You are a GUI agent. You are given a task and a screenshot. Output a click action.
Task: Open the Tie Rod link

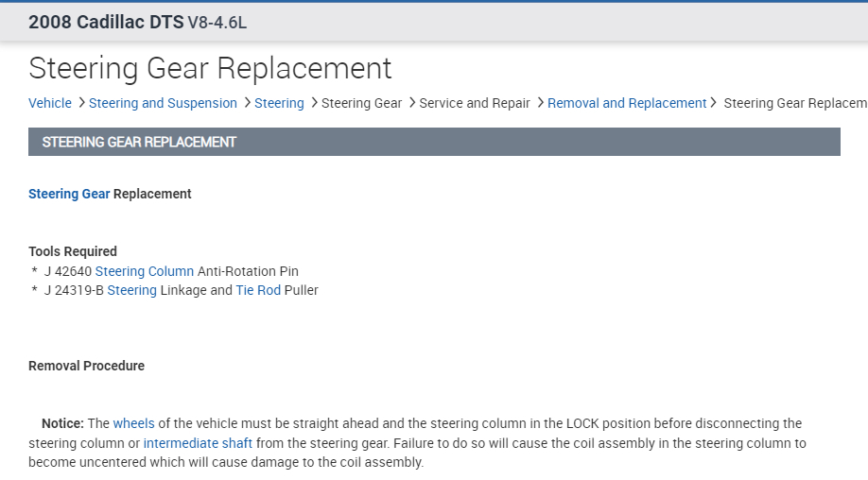[258, 290]
